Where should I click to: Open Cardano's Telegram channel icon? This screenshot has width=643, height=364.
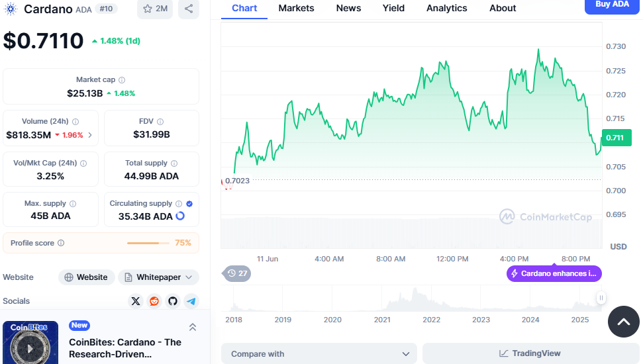[191, 301]
